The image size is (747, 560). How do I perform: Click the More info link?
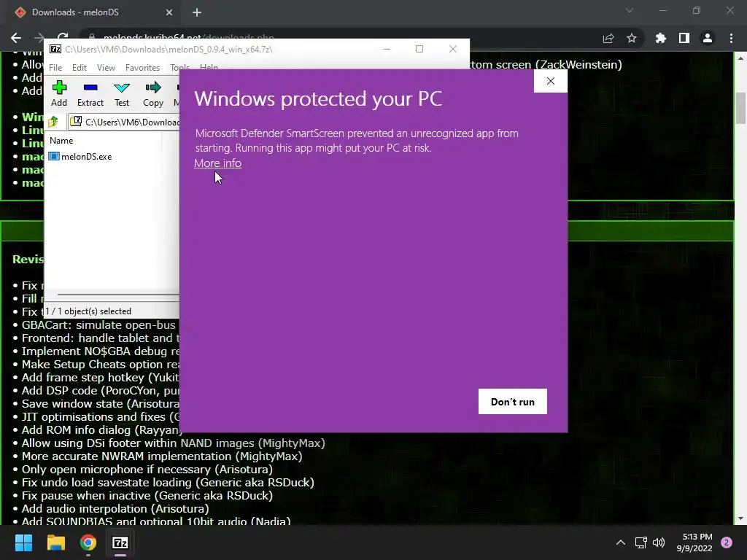tap(217, 163)
